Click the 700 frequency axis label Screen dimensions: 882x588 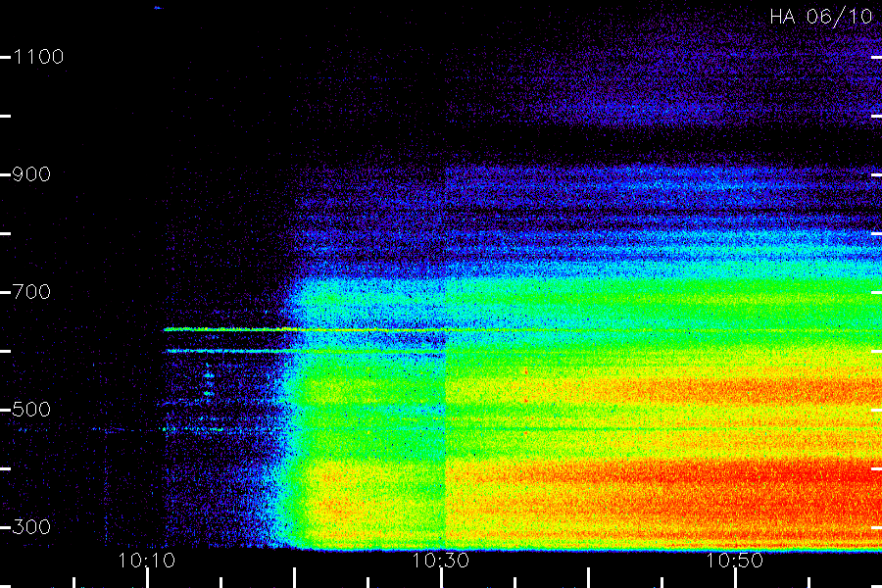[31, 292]
